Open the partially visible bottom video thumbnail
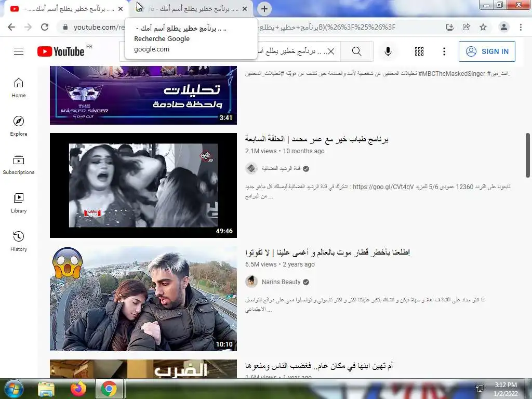 click(x=143, y=369)
